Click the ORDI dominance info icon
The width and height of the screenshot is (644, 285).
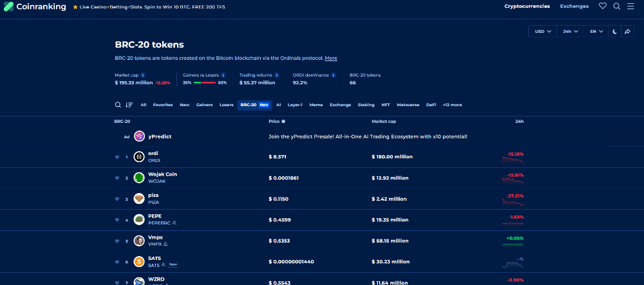(334, 75)
